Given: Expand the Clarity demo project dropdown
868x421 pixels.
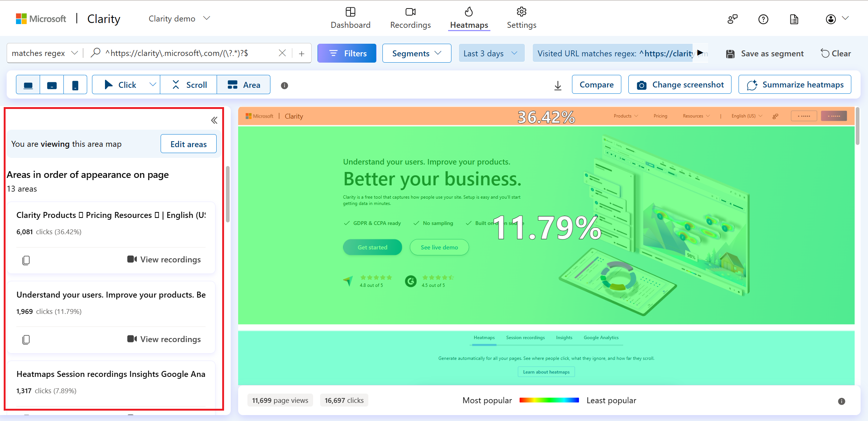Looking at the screenshot, I should pyautogui.click(x=180, y=19).
